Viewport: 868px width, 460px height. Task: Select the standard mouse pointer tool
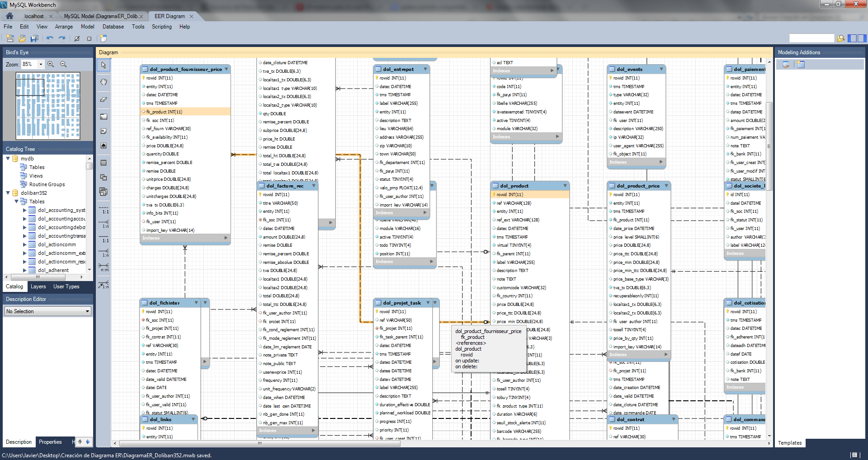pyautogui.click(x=104, y=65)
